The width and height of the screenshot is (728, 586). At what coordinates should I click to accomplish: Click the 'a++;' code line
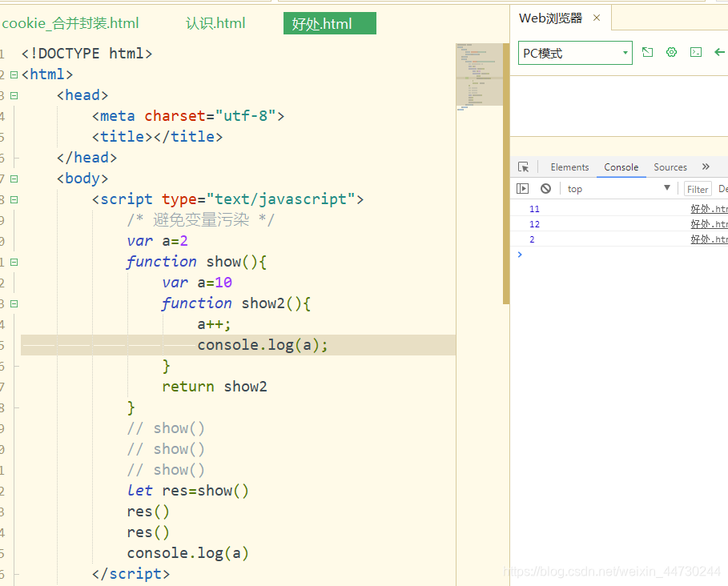point(214,324)
